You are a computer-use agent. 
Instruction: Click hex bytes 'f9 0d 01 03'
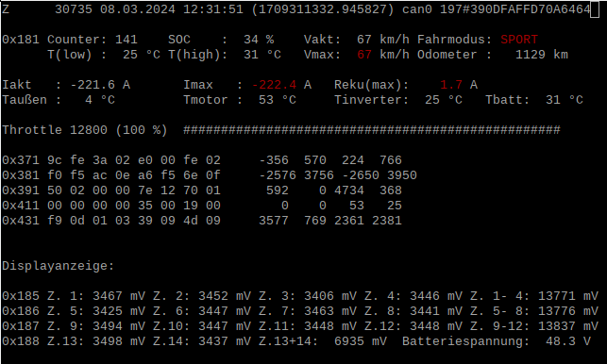coord(89,221)
